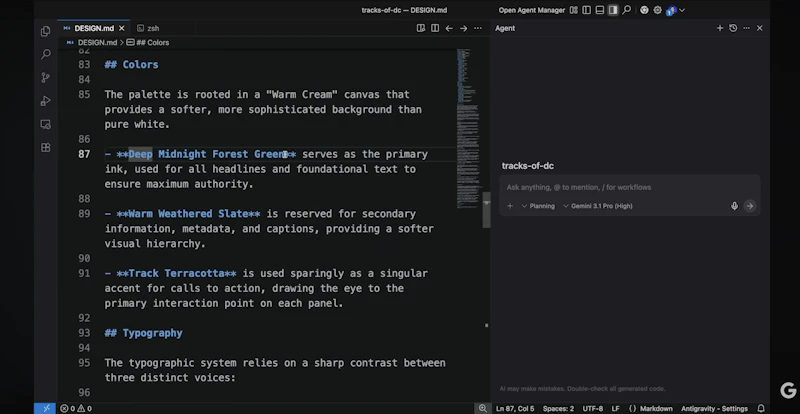Split the editor right

click(x=435, y=28)
